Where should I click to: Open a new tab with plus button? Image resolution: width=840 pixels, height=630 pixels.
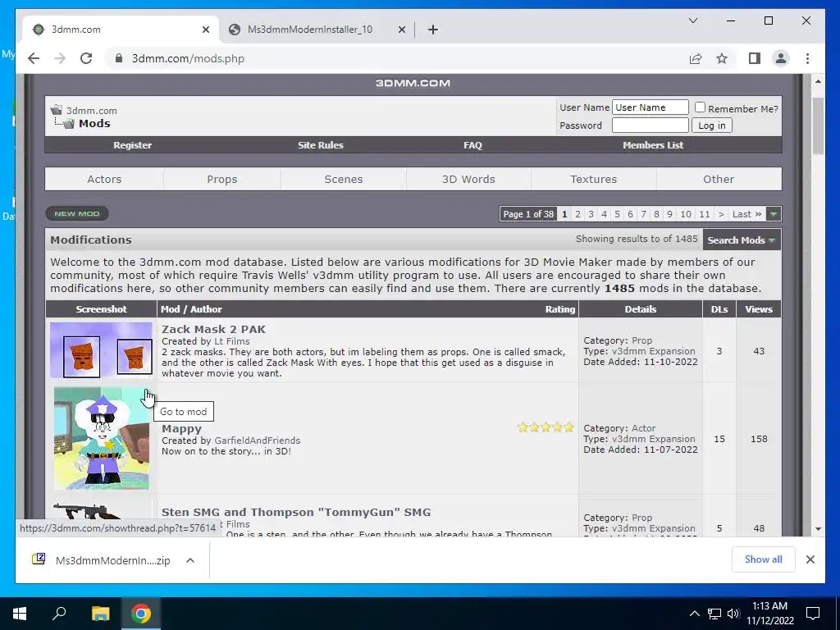433,30
